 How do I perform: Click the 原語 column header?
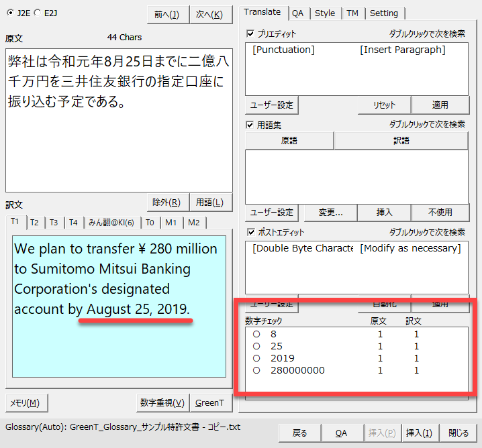coord(289,141)
